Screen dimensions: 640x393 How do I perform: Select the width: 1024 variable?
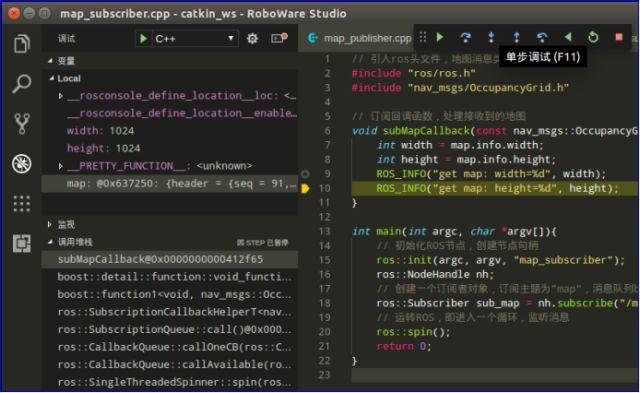pyautogui.click(x=170, y=131)
